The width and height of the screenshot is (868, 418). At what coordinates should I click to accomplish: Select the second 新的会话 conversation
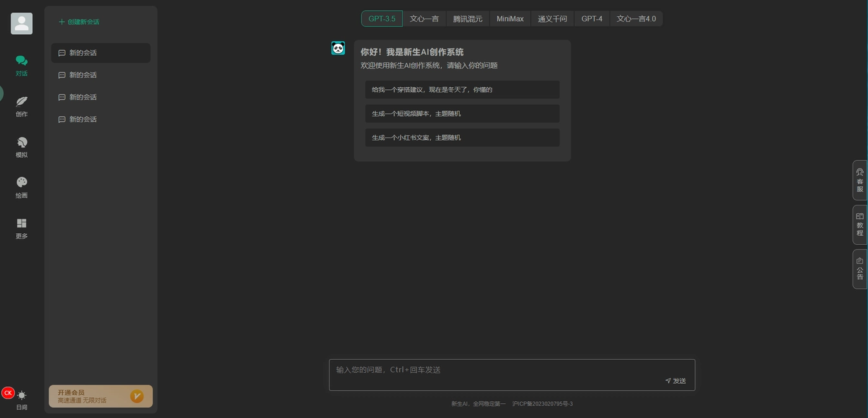click(x=100, y=74)
